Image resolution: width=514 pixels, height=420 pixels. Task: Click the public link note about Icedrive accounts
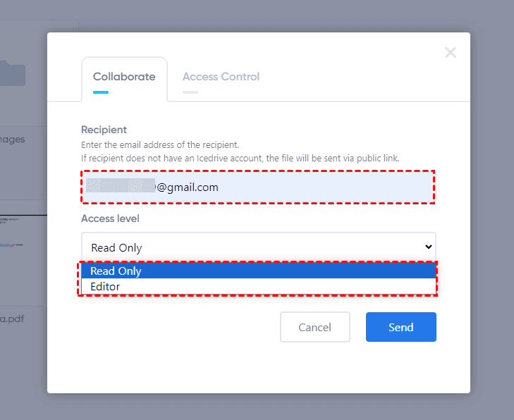click(x=240, y=158)
